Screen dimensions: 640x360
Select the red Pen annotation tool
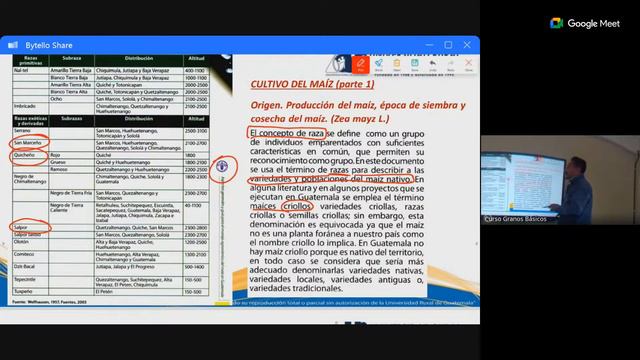(x=360, y=64)
